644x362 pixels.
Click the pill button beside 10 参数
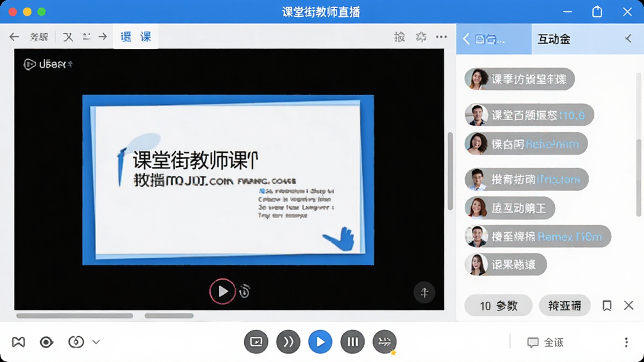pos(565,306)
